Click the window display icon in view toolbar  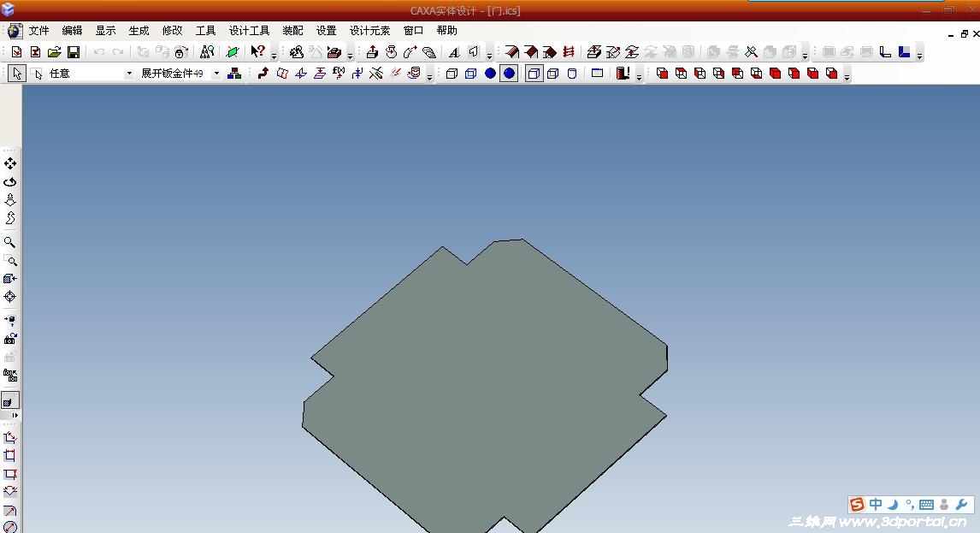(597, 74)
